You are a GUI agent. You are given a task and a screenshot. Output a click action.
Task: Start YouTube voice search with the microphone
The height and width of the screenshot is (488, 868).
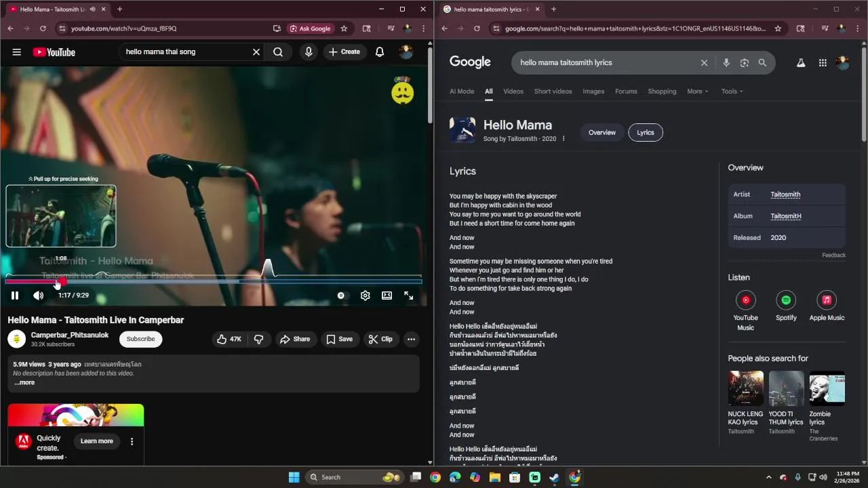tap(309, 52)
